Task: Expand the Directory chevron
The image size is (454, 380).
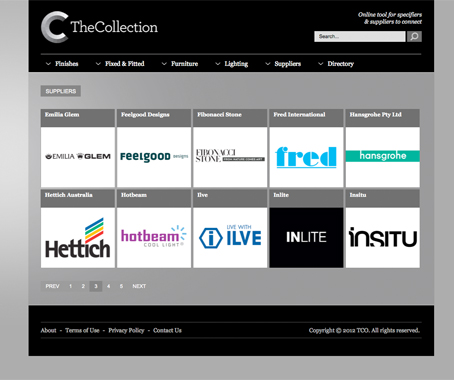Action: [320, 64]
